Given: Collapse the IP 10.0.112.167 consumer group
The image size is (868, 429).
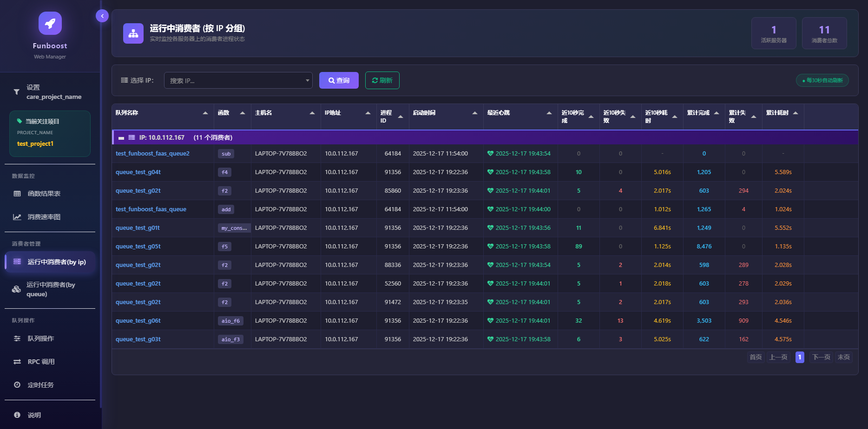Looking at the screenshot, I should tap(121, 138).
